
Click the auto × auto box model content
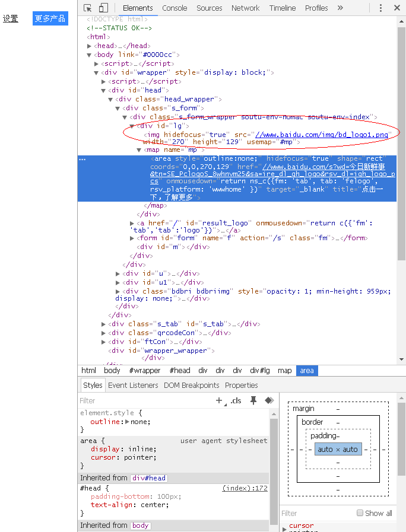[338, 449]
